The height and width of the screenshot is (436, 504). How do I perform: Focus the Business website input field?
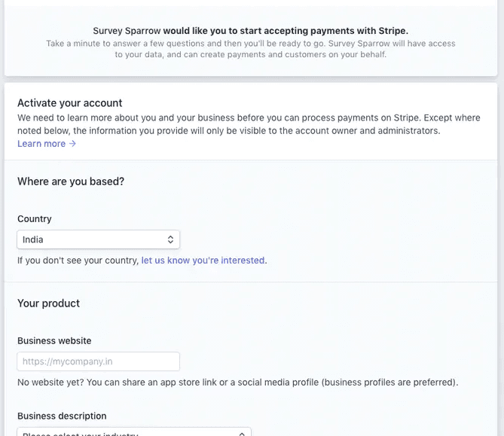(98, 361)
